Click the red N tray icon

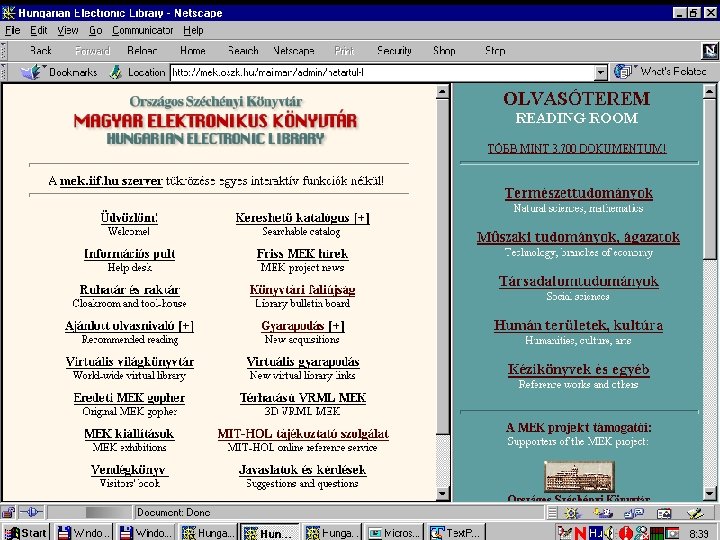[x=580, y=533]
